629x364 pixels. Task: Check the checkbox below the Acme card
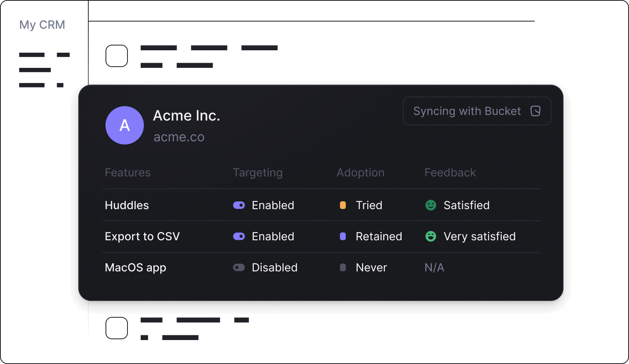pyautogui.click(x=117, y=328)
